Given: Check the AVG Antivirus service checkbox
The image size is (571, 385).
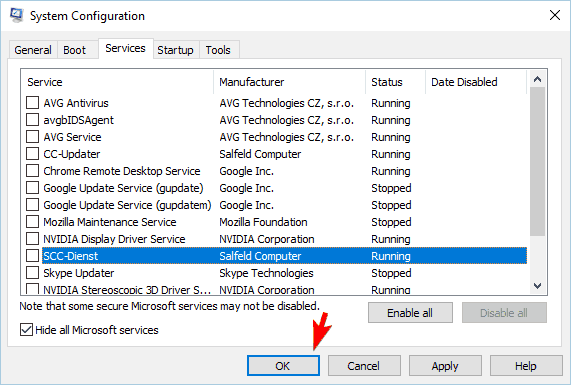Looking at the screenshot, I should [32, 103].
